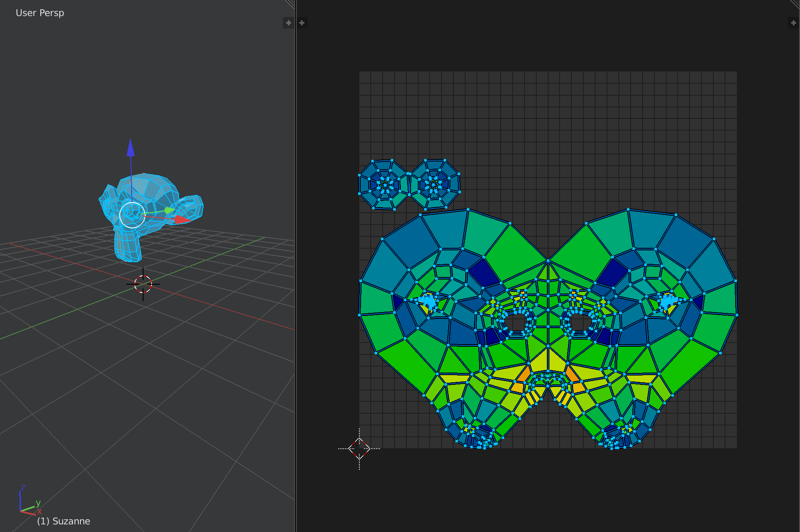The image size is (800, 532).
Task: Click the blue Z-axis manipulator arrow
Action: click(131, 148)
